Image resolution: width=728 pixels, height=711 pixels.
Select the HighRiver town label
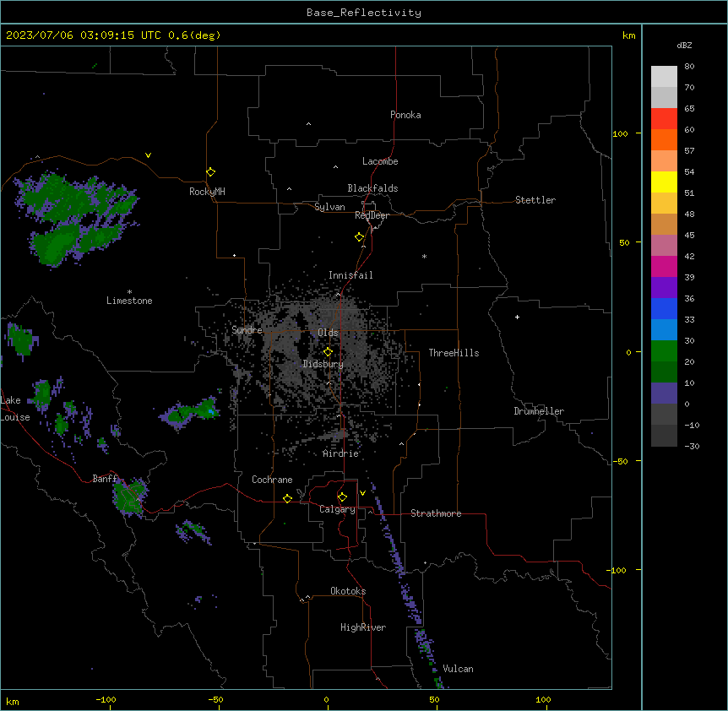tap(363, 627)
